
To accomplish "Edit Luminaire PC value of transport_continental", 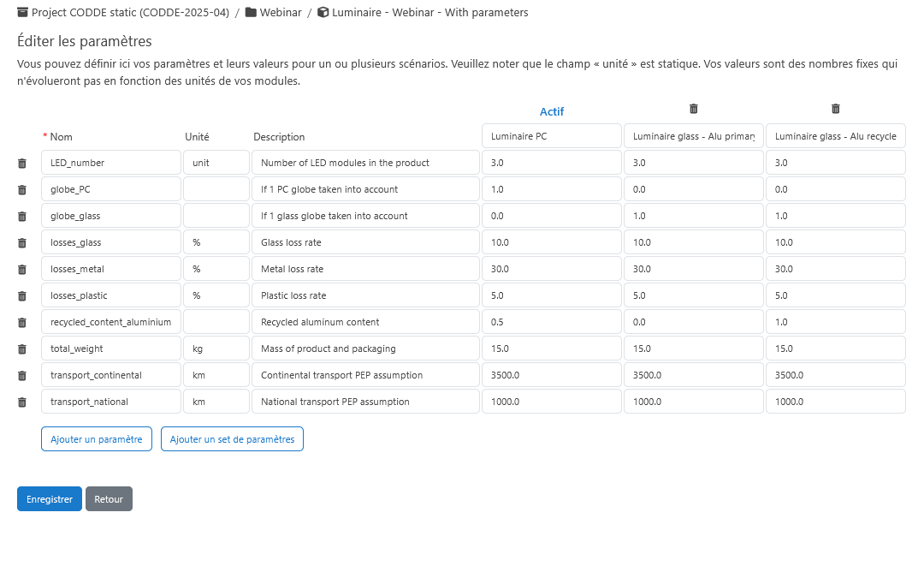I will tap(552, 375).
